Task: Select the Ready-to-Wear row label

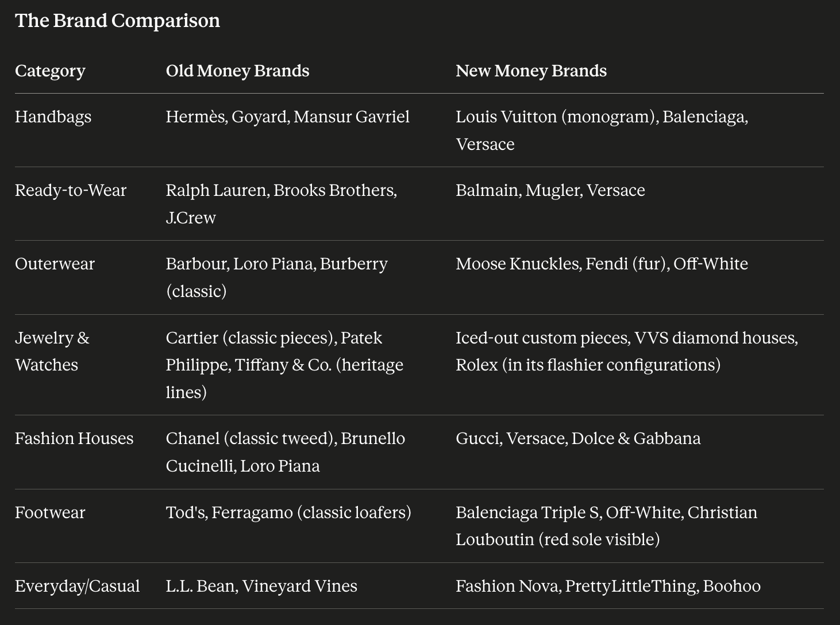Action: click(70, 190)
